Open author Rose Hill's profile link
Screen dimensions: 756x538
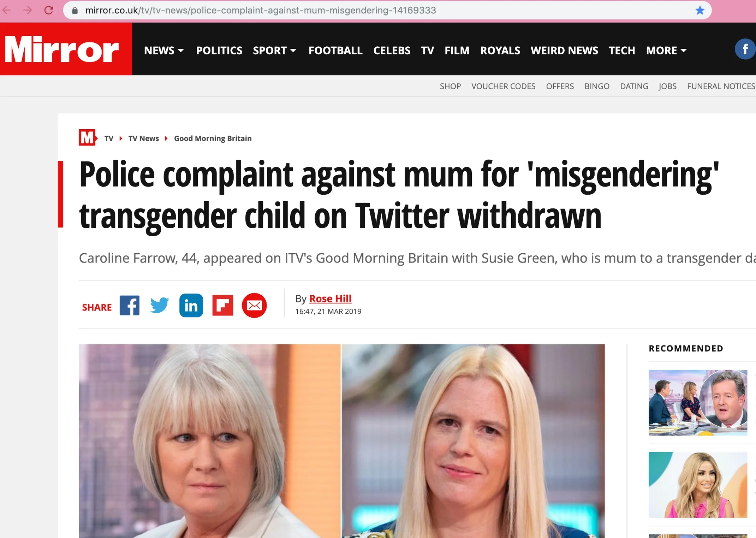(330, 298)
